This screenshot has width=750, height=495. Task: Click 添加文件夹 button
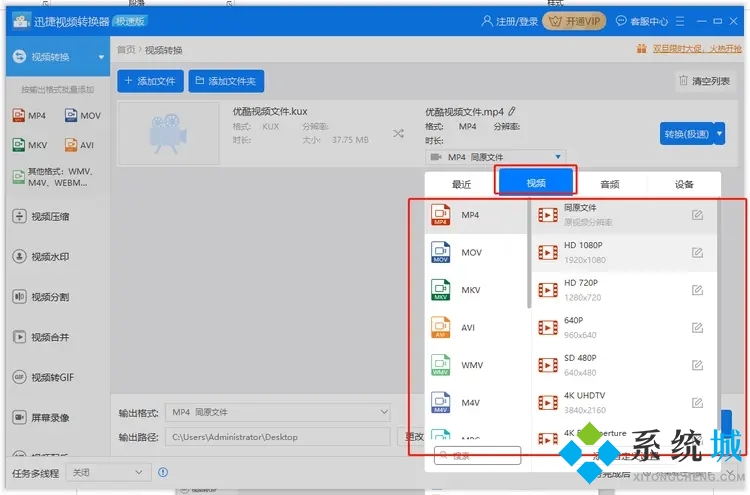pos(226,81)
